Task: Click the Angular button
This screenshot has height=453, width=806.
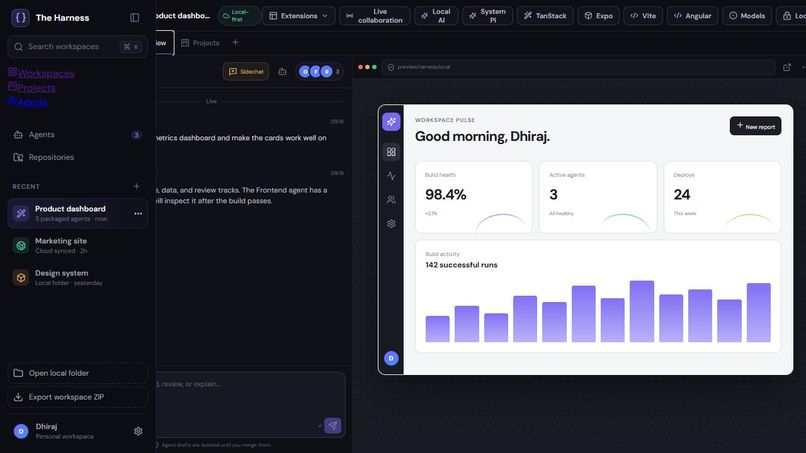Action: 692,16
